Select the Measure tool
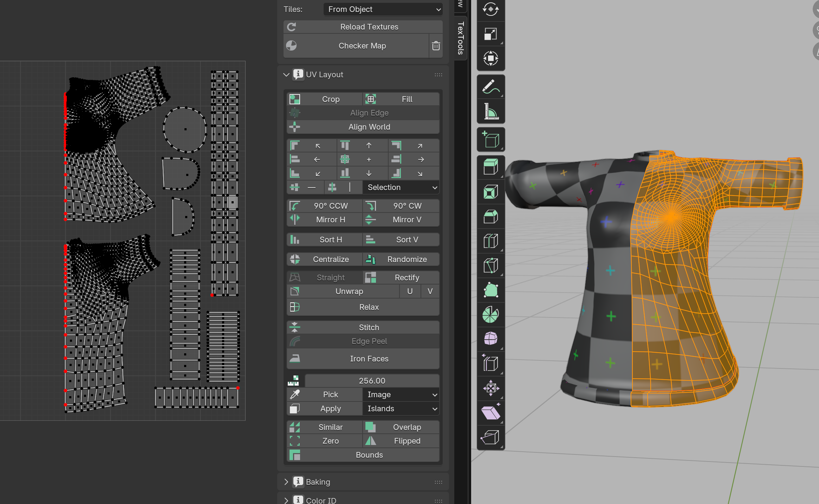The height and width of the screenshot is (504, 819). pos(490,111)
